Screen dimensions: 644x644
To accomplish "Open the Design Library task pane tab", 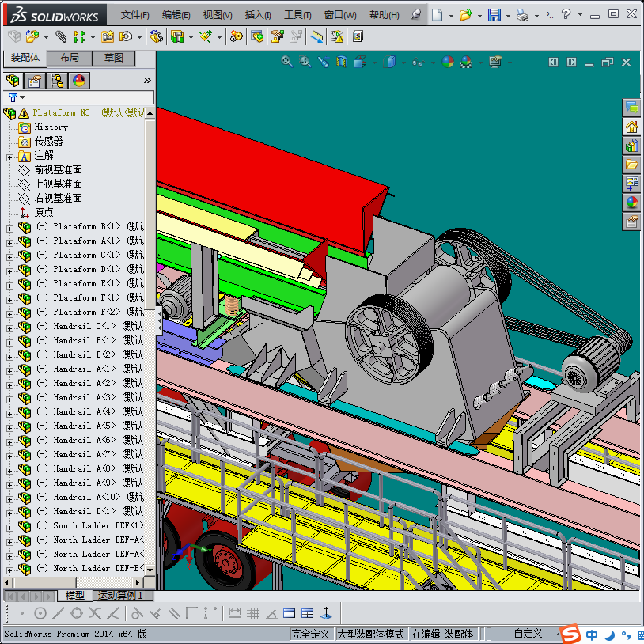I will click(x=631, y=146).
